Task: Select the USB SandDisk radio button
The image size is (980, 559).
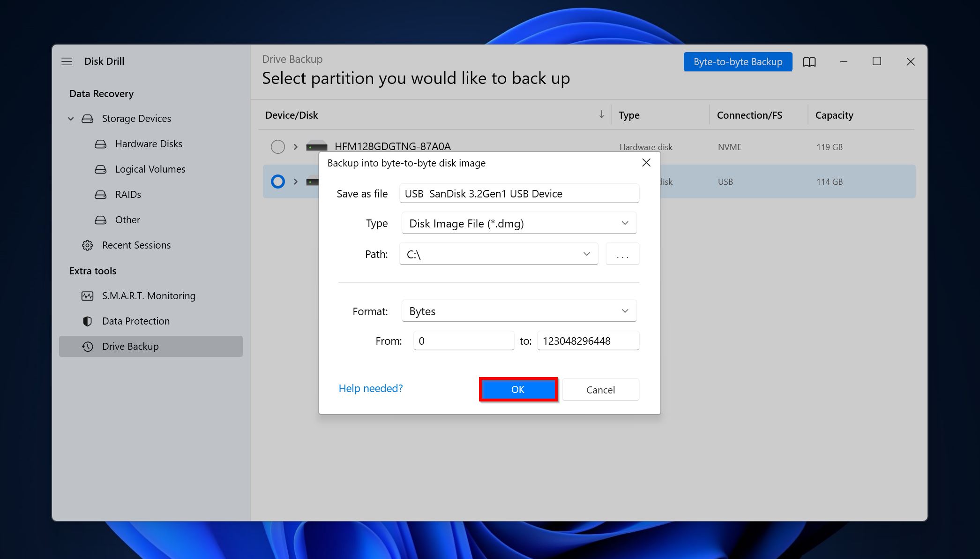Action: coord(278,181)
